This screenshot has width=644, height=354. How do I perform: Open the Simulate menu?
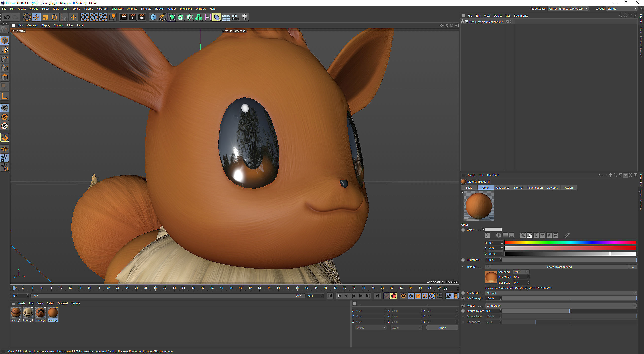click(146, 9)
